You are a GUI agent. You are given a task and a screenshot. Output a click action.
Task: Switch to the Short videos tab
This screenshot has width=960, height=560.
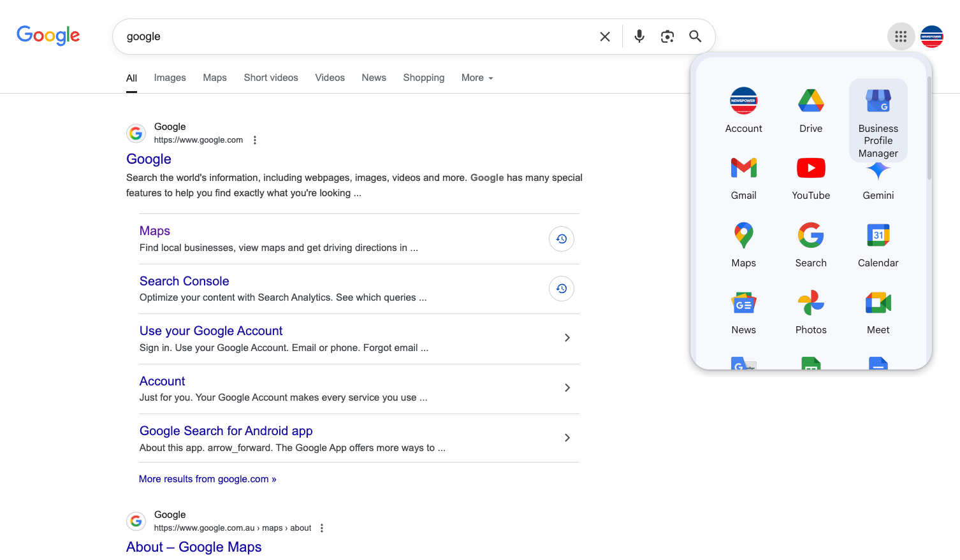pyautogui.click(x=271, y=78)
